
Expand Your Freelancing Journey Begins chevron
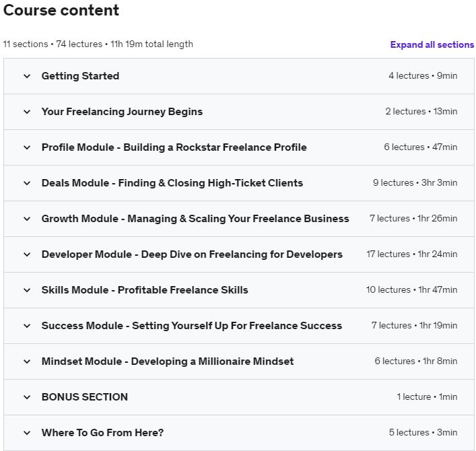tap(27, 112)
